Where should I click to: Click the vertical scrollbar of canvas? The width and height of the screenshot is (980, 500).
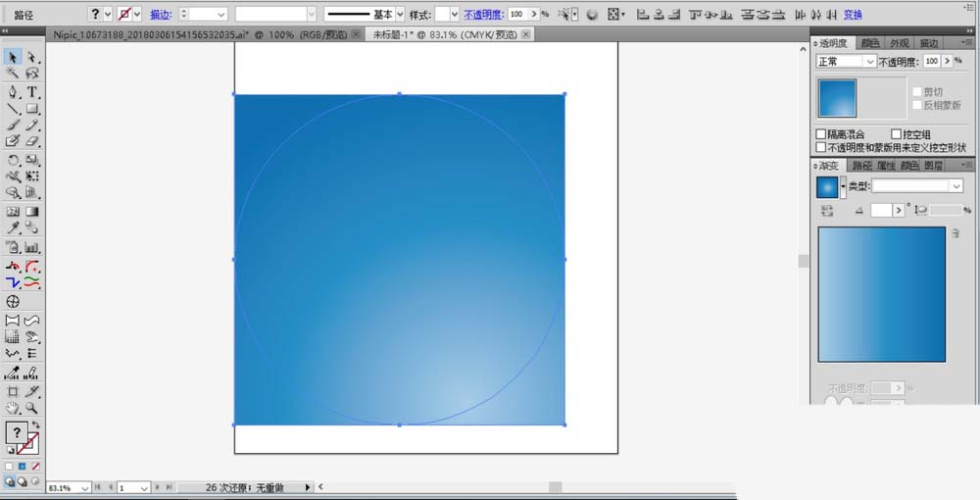(804, 261)
